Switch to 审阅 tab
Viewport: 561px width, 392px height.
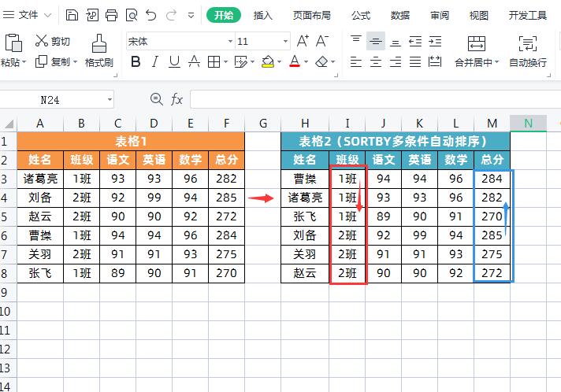coord(440,16)
